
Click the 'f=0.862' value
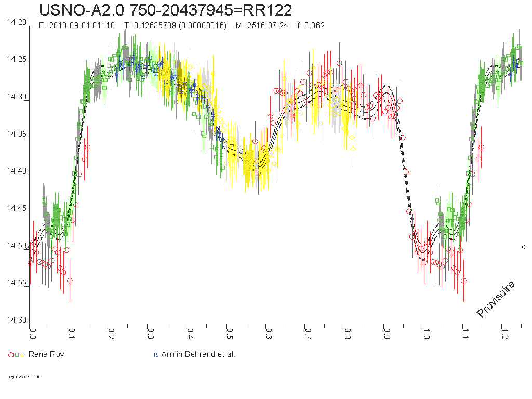311,25
